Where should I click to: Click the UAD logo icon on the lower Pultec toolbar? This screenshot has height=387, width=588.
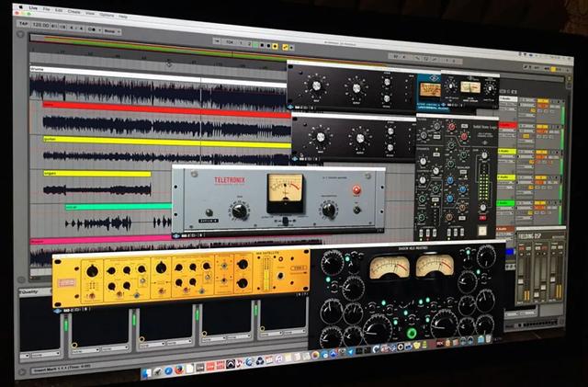pyautogui.click(x=295, y=159)
